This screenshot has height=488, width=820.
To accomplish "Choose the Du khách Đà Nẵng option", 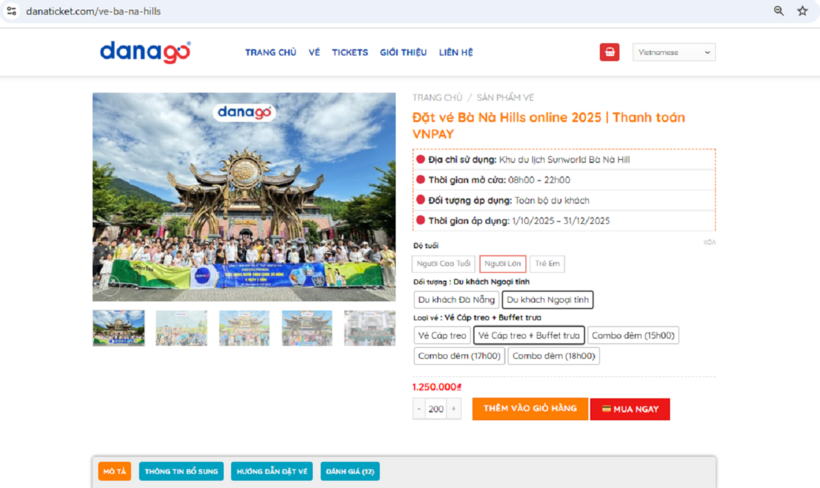I will 456,299.
